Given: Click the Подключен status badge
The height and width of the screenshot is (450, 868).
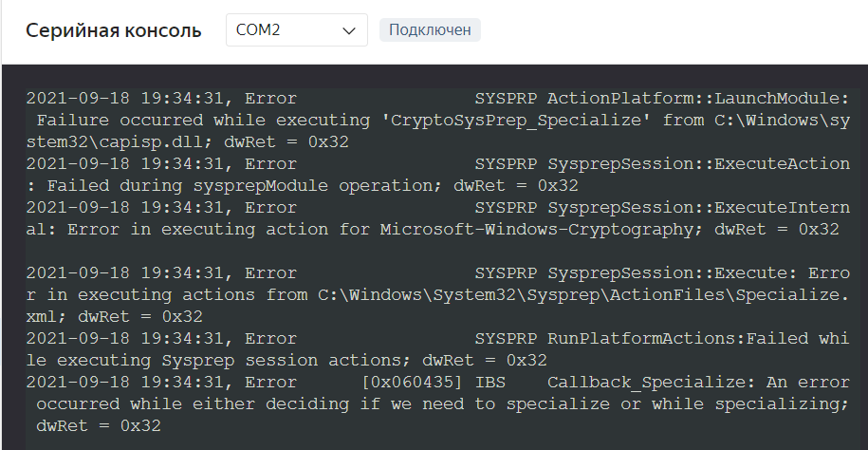Looking at the screenshot, I should 430,30.
